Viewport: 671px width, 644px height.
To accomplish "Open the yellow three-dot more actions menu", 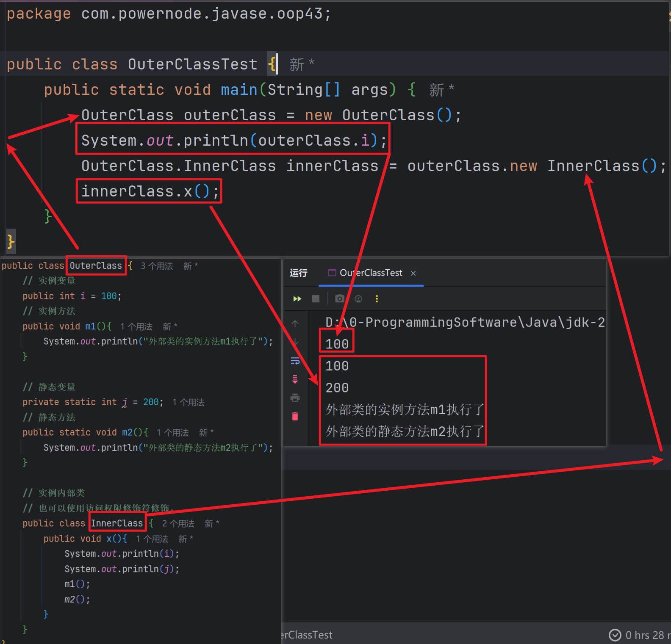I will coord(377,299).
